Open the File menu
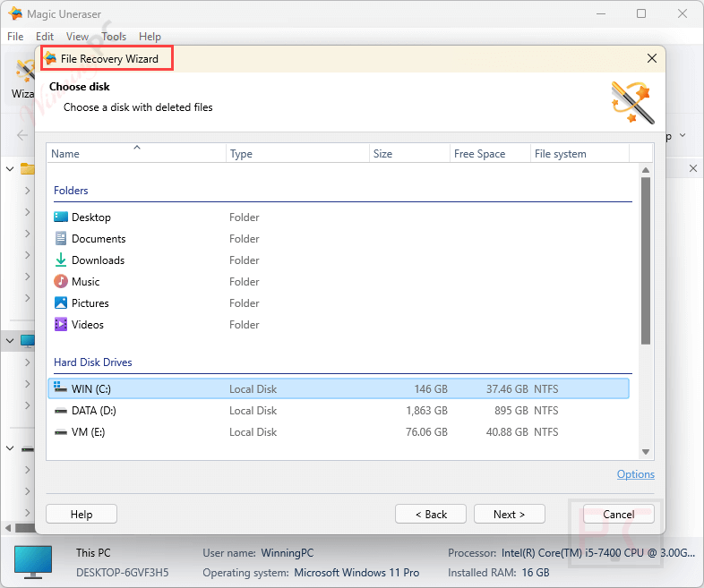704x588 pixels. tap(15, 37)
